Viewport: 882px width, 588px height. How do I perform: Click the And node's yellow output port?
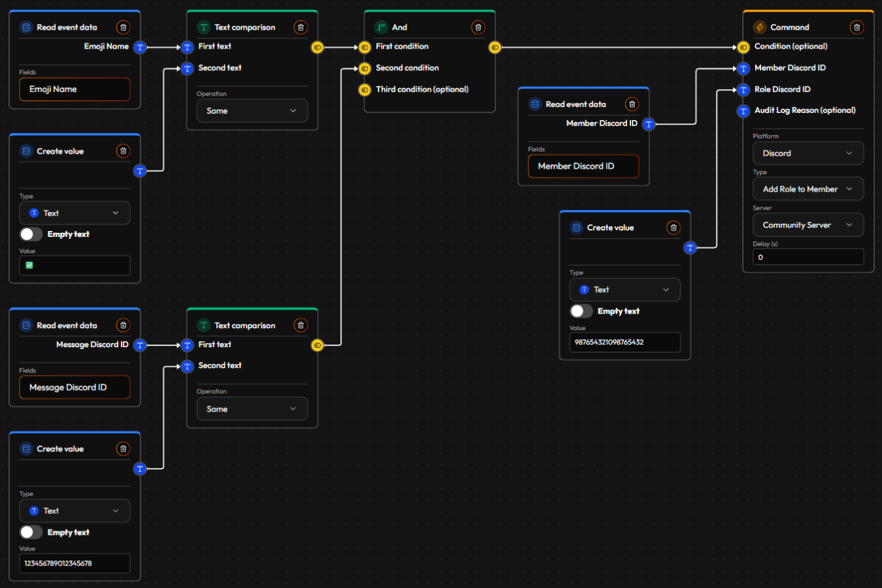click(495, 47)
